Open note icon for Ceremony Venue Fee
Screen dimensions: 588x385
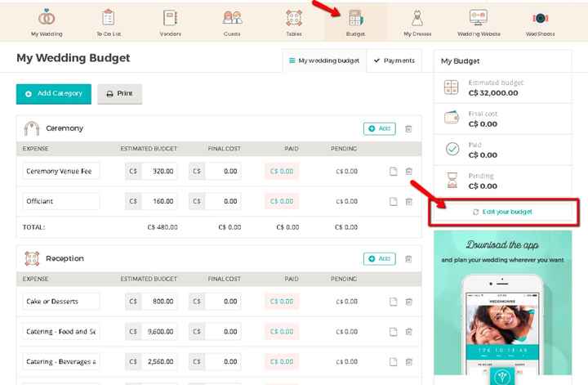pyautogui.click(x=393, y=172)
